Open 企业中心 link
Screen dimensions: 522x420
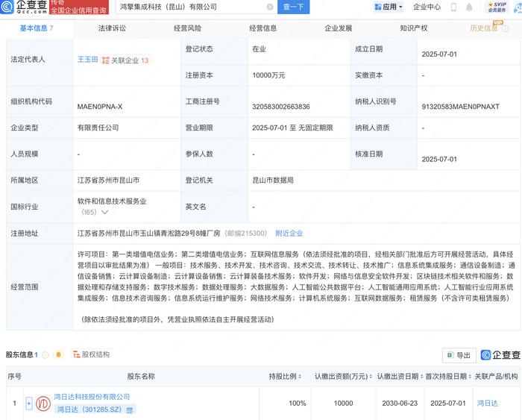click(x=427, y=7)
